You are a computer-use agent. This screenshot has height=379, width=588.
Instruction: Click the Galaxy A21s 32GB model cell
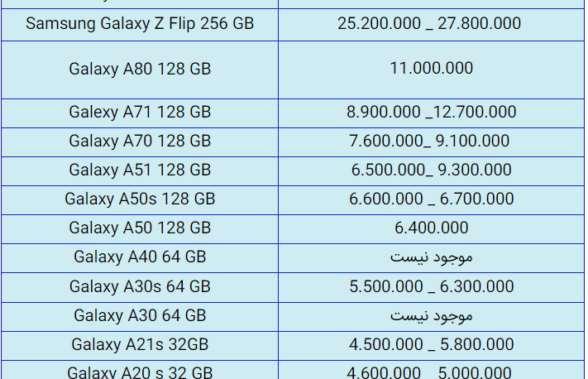(140, 344)
